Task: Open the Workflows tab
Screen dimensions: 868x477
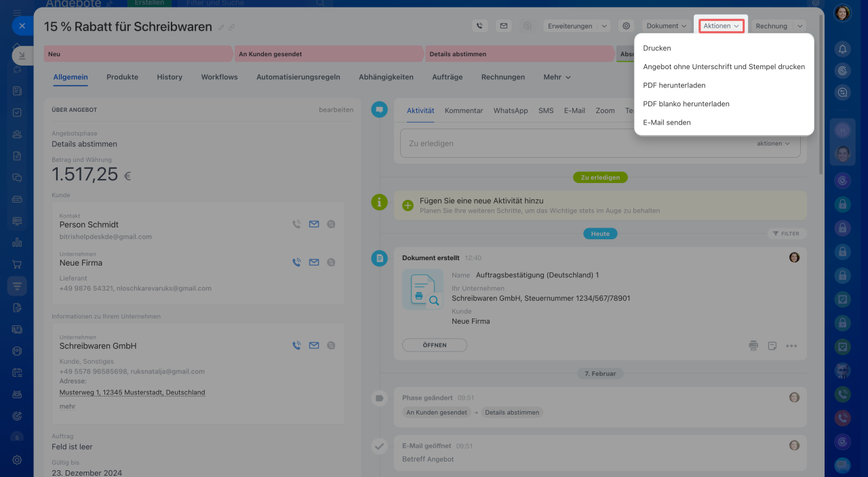Action: 219,77
